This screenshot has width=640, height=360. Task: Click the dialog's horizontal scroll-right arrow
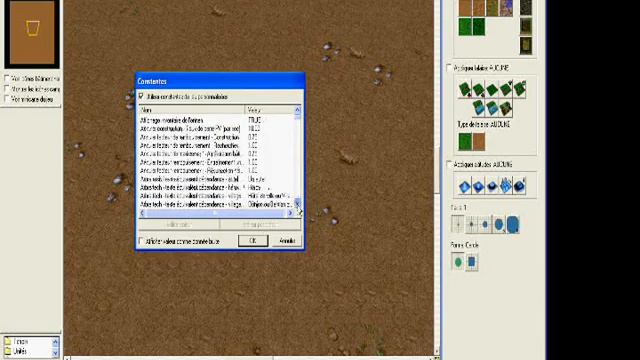click(x=290, y=213)
